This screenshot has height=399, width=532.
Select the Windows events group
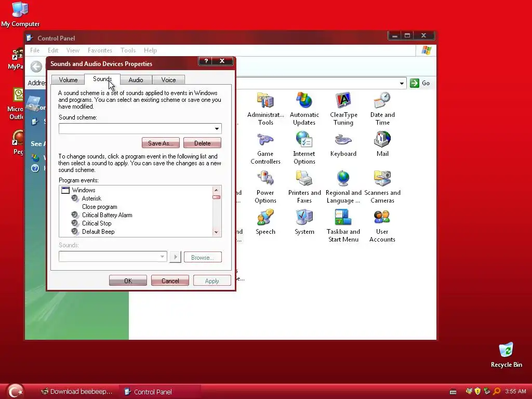(84, 190)
